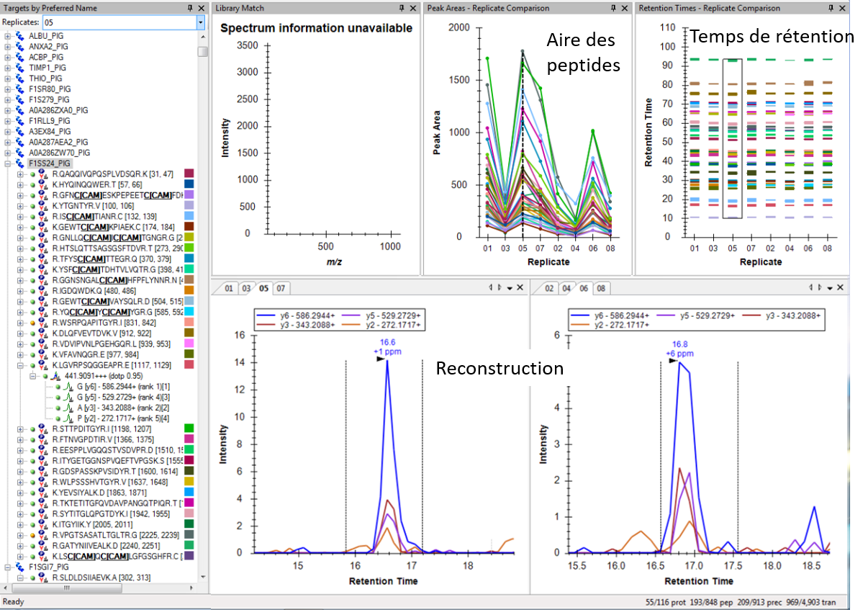Screen dimensions: 868x610
Task: Click the peptide icon next to K.HYQINQQWER.T
Action: pyautogui.click(x=43, y=184)
